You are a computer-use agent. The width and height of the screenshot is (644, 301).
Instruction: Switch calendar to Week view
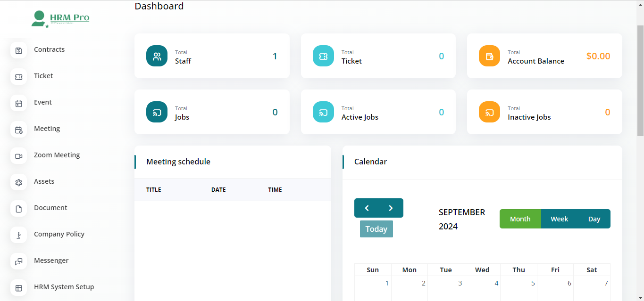pos(559,219)
